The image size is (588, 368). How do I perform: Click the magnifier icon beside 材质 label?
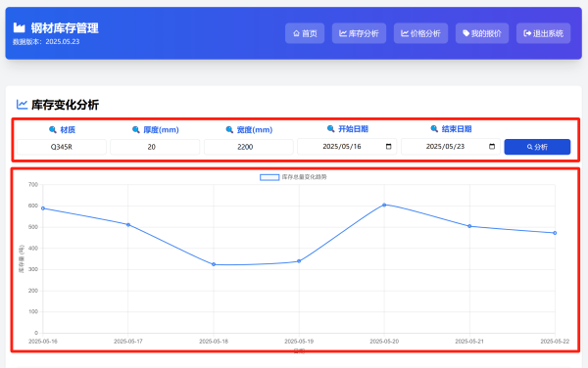[53, 129]
